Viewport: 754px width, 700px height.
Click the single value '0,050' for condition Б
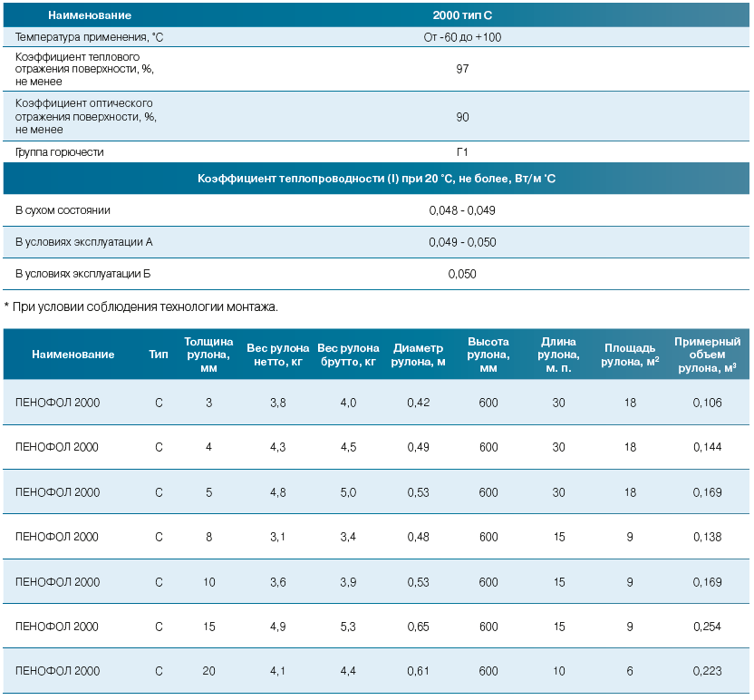tap(462, 274)
